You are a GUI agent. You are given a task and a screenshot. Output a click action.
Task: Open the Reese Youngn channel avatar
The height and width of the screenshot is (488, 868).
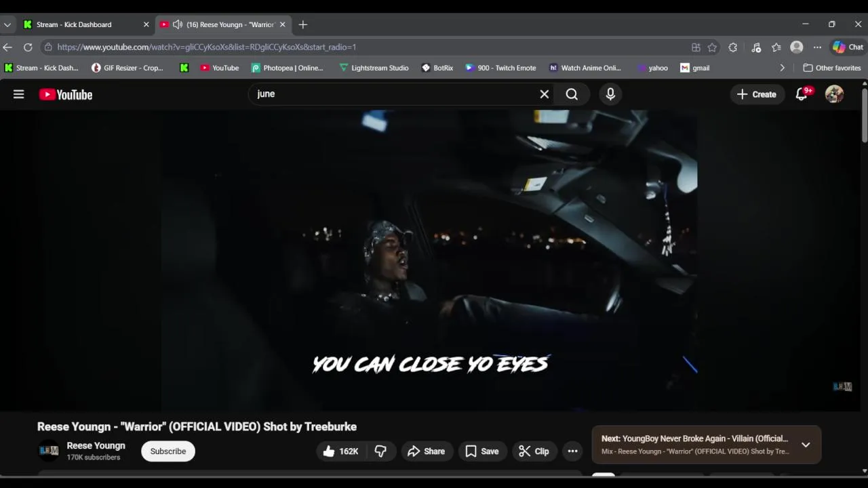pos(48,451)
